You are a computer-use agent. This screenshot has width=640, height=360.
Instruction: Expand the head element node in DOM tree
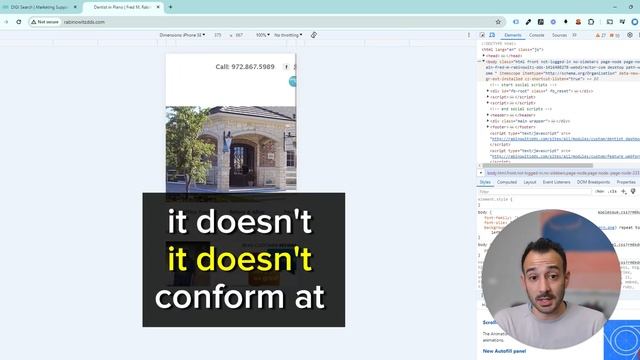(x=484, y=56)
